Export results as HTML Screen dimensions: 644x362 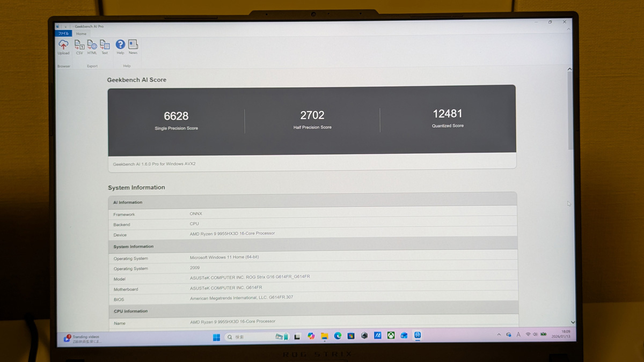92,47
